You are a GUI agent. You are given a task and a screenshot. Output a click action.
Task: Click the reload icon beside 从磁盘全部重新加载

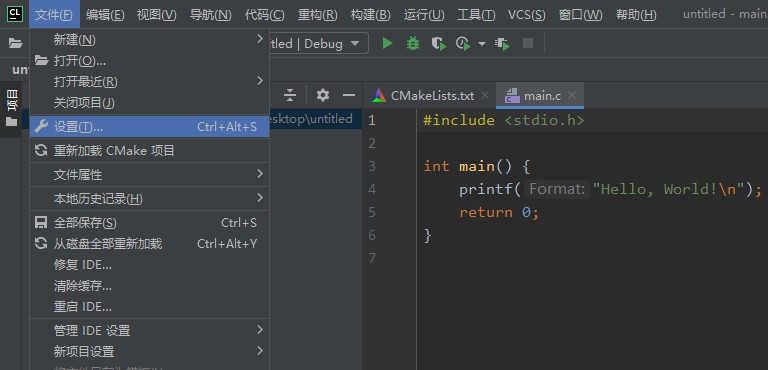(41, 244)
